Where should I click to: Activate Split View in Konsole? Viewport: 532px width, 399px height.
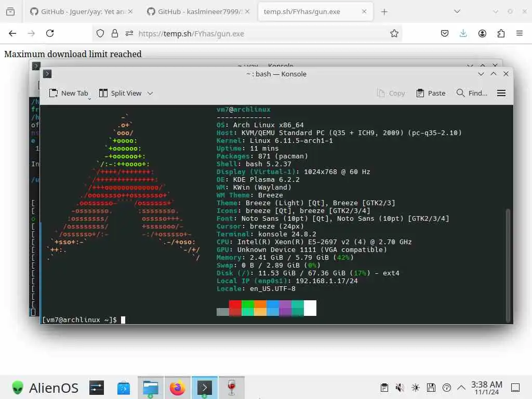120,93
